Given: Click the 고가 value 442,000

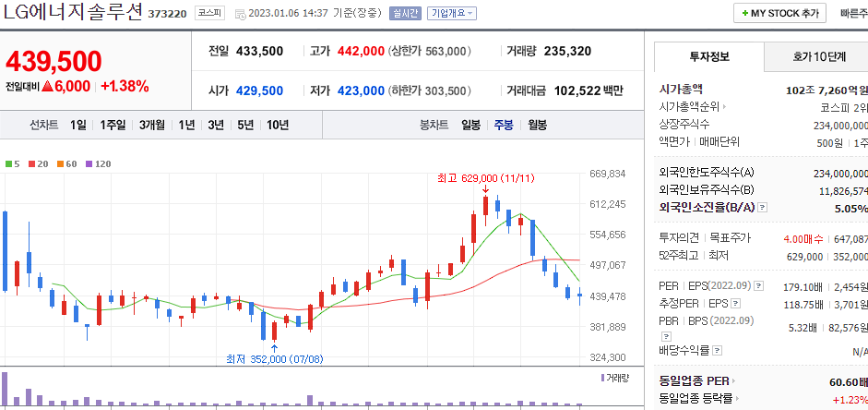Looking at the screenshot, I should click(x=361, y=52).
